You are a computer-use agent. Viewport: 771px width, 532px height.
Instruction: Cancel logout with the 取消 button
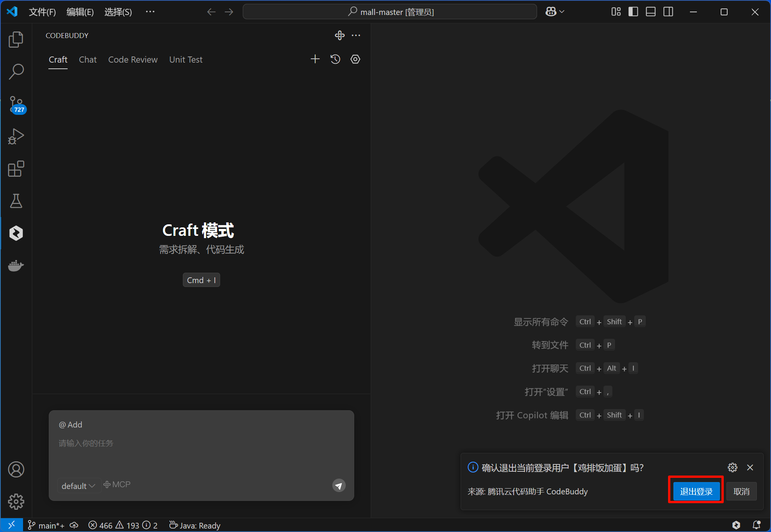pos(741,491)
